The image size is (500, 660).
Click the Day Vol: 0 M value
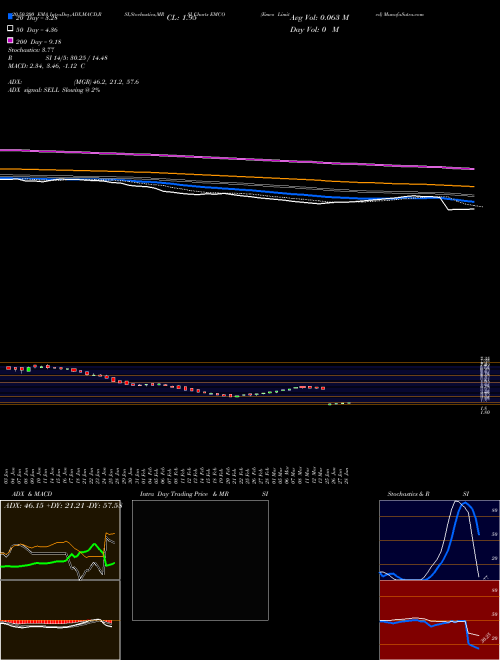314,29
